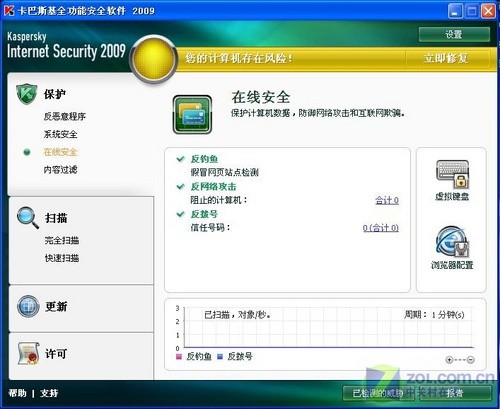This screenshot has height=409, width=500.
Task: Open blocked computers 合计 0 link
Action: point(387,200)
